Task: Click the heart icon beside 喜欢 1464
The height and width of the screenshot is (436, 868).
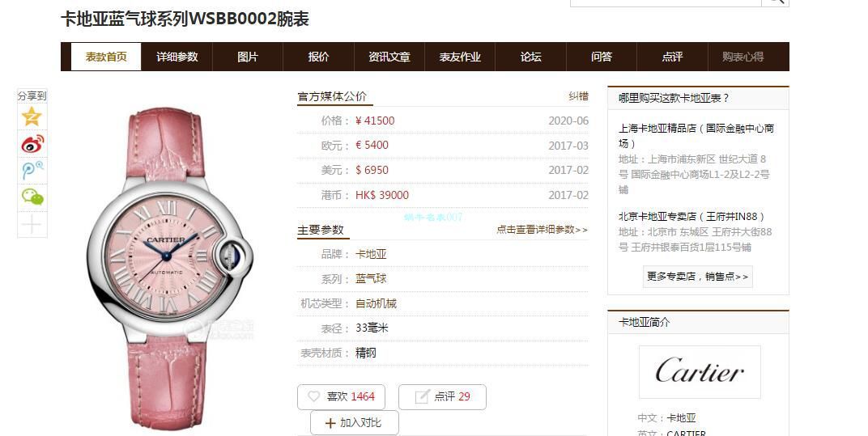Action: [x=314, y=396]
